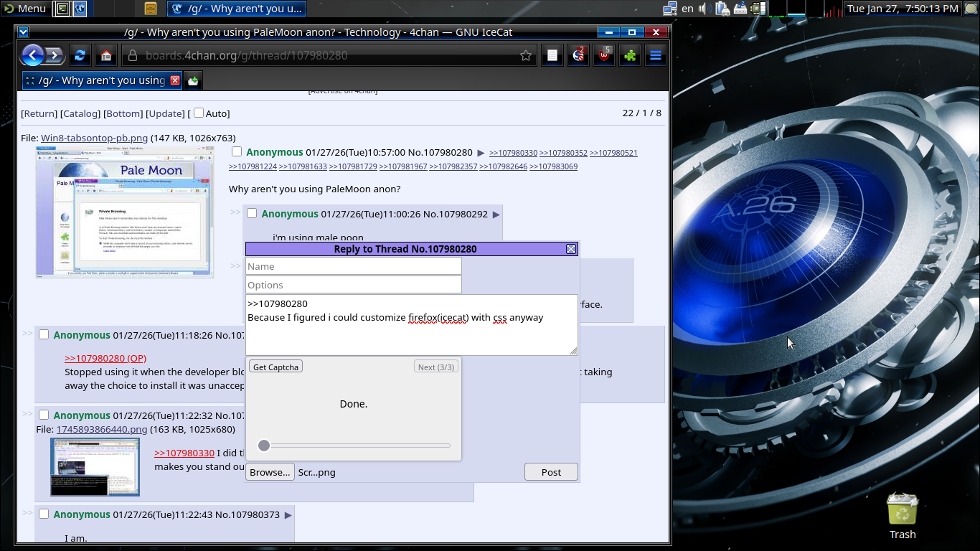Open the Win8-tabsontop-pb.png file link

(x=94, y=138)
